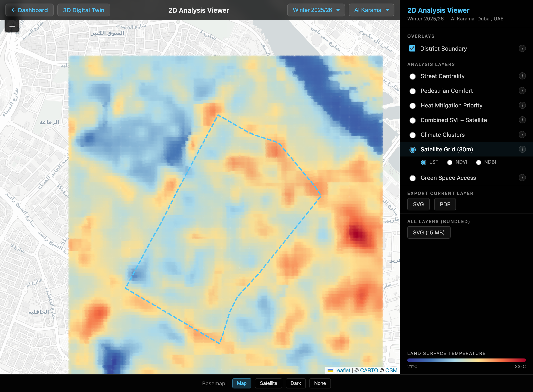This screenshot has height=392, width=533.
Task: Choose the Heat Mitigation Priority layer
Action: click(413, 106)
